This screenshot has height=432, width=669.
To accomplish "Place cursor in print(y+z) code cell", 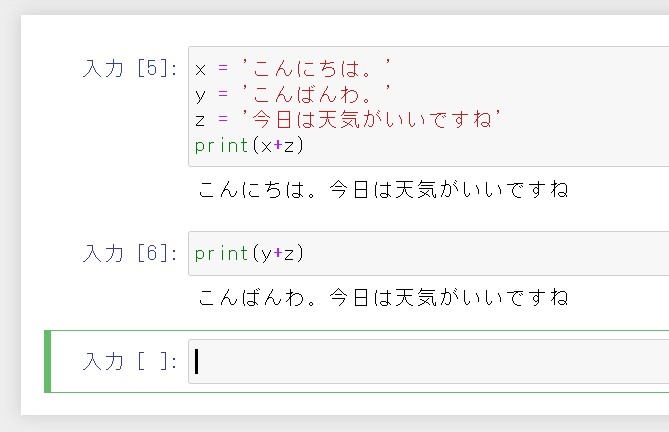I will pyautogui.click(x=428, y=253).
